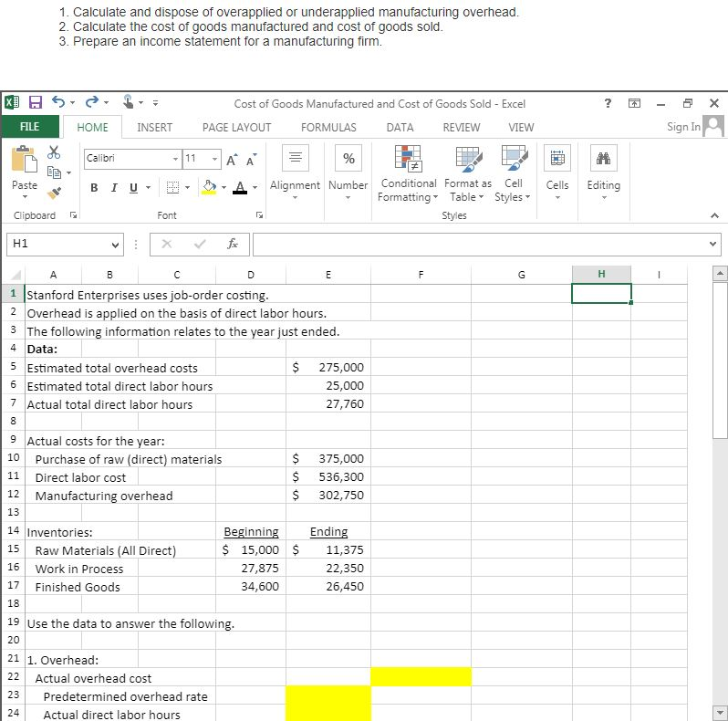The height and width of the screenshot is (721, 728).
Task: Click the vertical scrollbar up arrow
Action: [x=720, y=273]
